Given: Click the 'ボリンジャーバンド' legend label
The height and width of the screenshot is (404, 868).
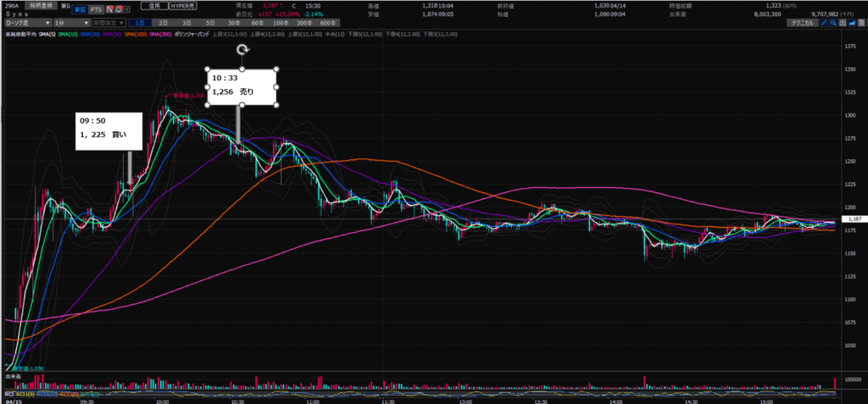Looking at the screenshot, I should (192, 35).
